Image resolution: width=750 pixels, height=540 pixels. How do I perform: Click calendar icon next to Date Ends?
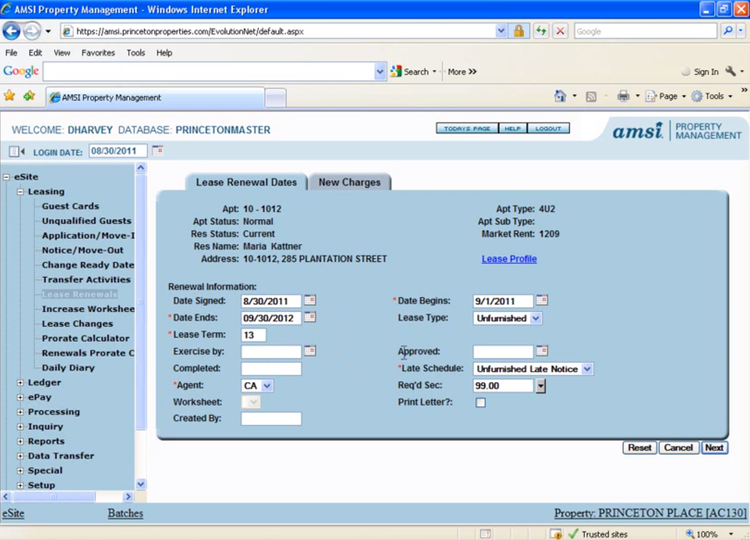pyautogui.click(x=309, y=318)
